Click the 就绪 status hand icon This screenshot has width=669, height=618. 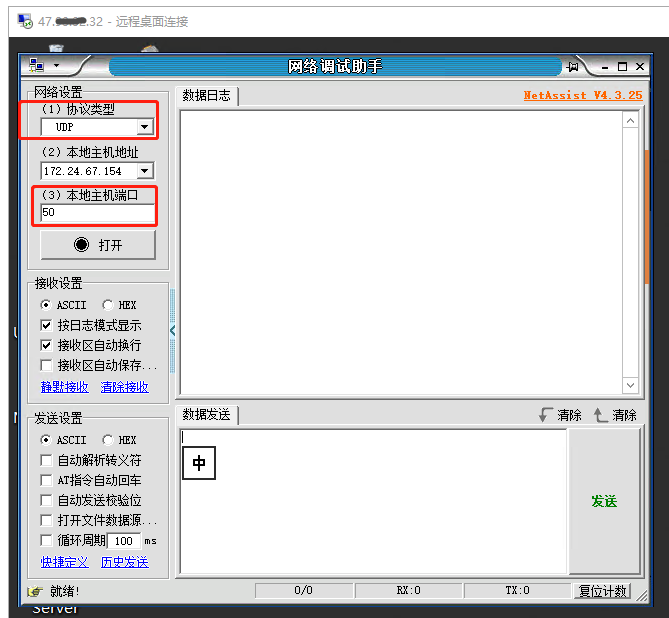[x=35, y=592]
